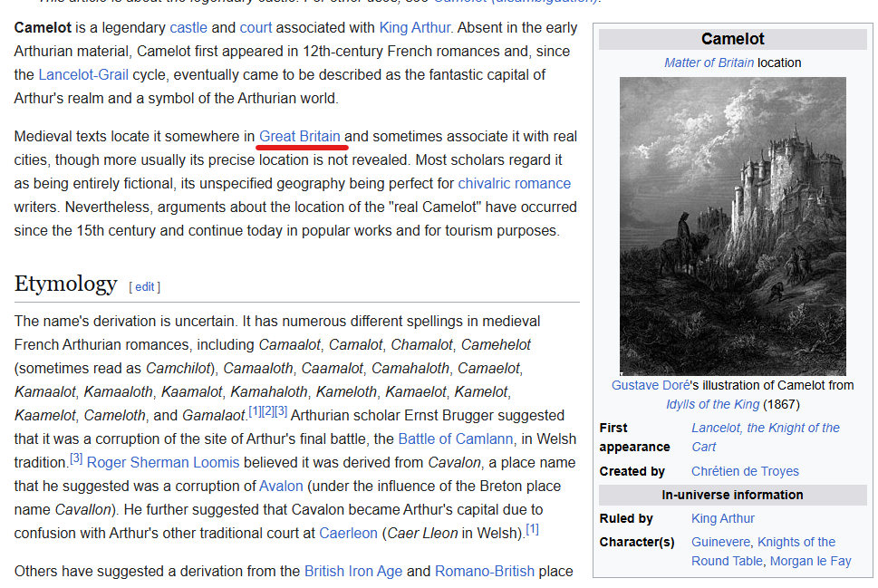878x588 pixels.
Task: Open citation [3] after tradition
Action: pyautogui.click(x=76, y=458)
